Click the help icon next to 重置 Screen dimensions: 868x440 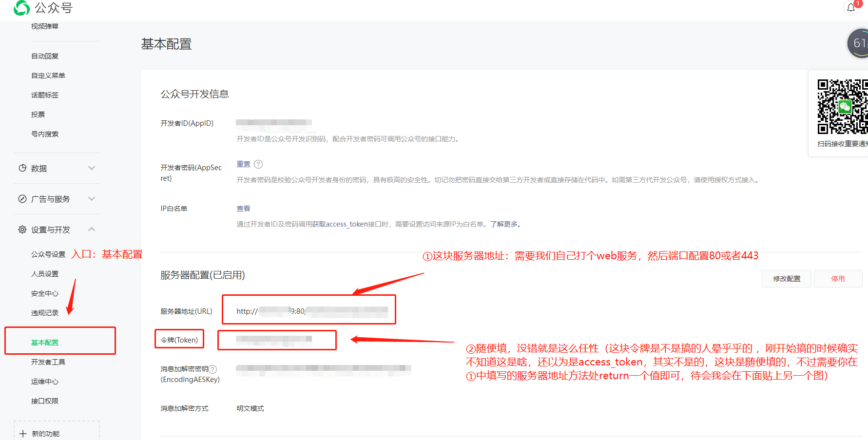[258, 164]
